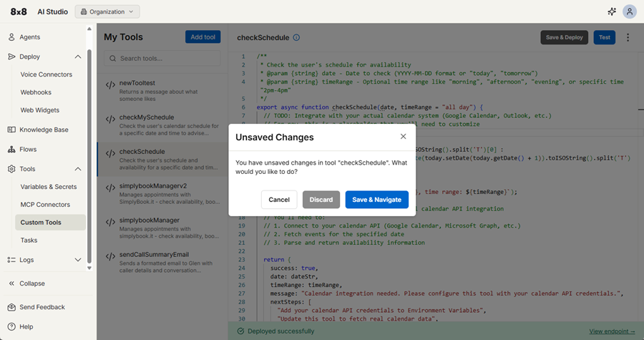This screenshot has width=644, height=340.
Task: Click line number 23 in editor
Action: pos(242,260)
